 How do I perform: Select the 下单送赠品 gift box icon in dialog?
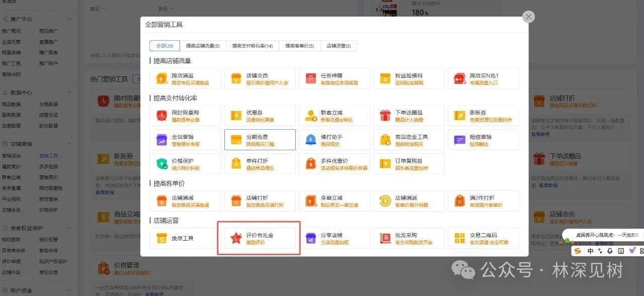pos(385,116)
